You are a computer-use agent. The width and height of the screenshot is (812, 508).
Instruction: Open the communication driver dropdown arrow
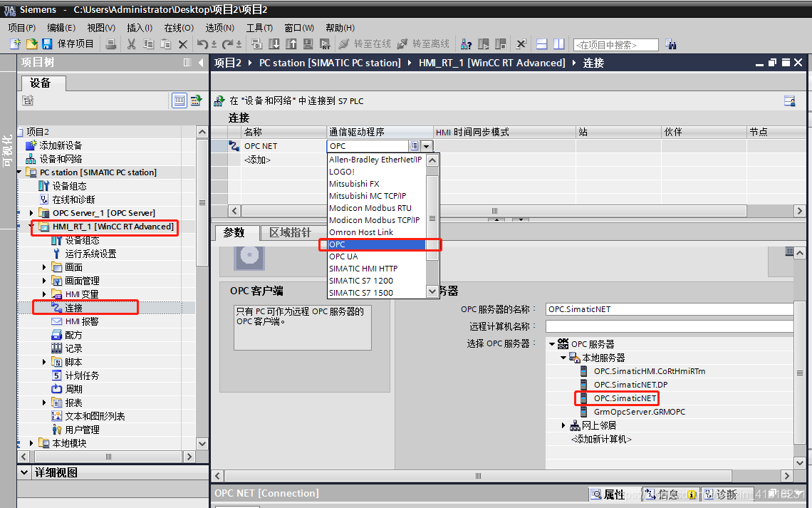coord(426,147)
